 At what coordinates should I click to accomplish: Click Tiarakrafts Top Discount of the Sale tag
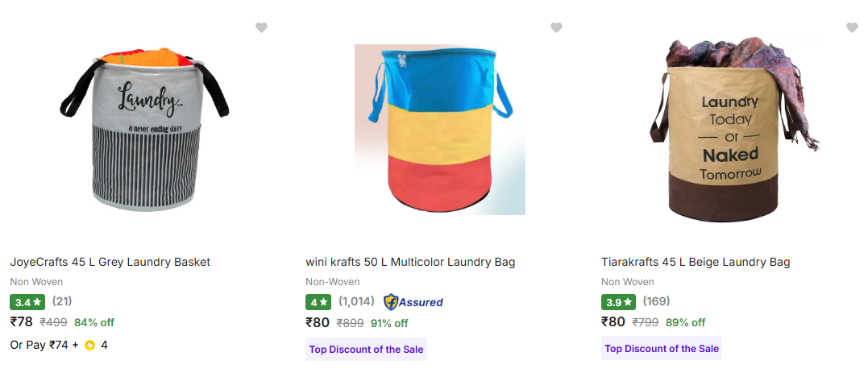662,349
